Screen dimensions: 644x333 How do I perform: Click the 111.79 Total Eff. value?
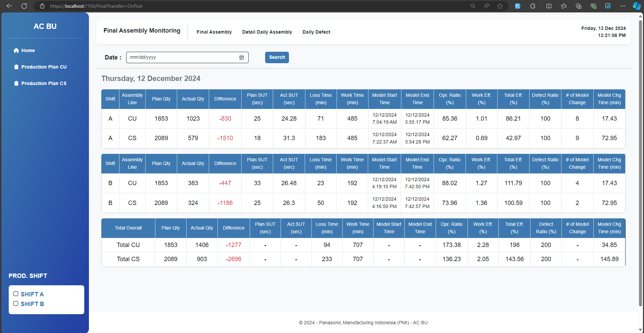[513, 183]
